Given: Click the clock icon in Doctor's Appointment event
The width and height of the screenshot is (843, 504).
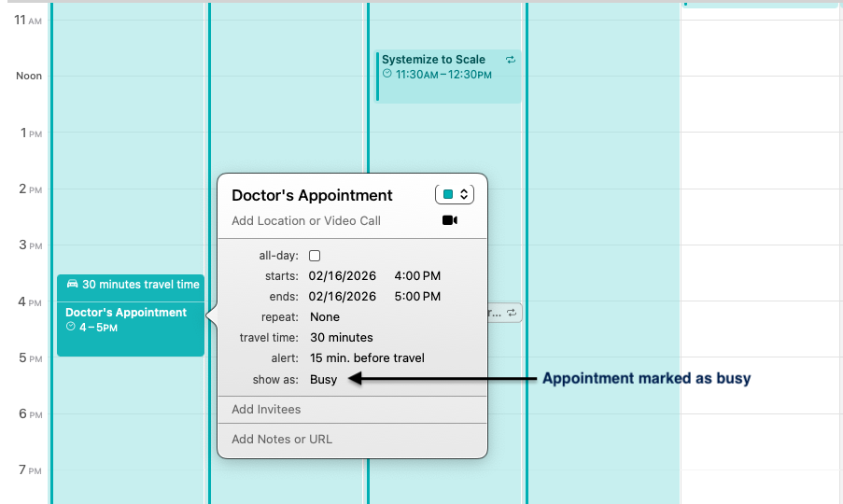Looking at the screenshot, I should tap(70, 328).
